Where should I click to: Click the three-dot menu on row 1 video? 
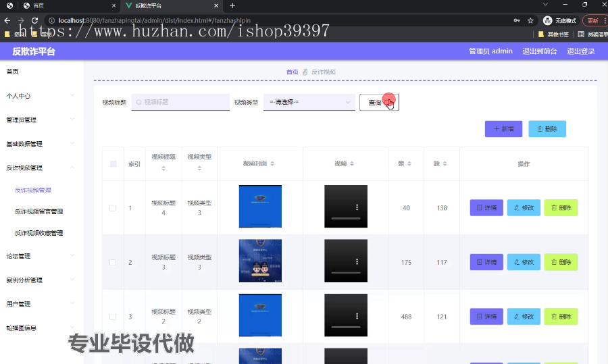coord(357,207)
